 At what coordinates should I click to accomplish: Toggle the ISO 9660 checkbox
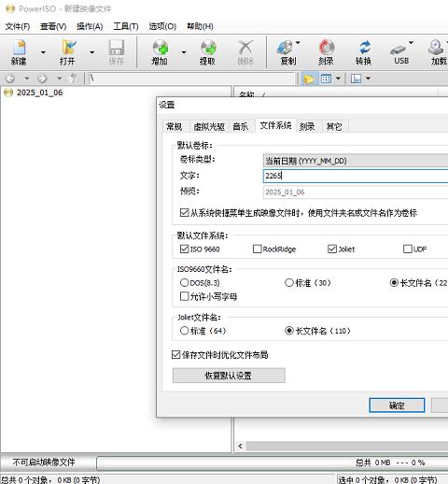click(x=184, y=249)
